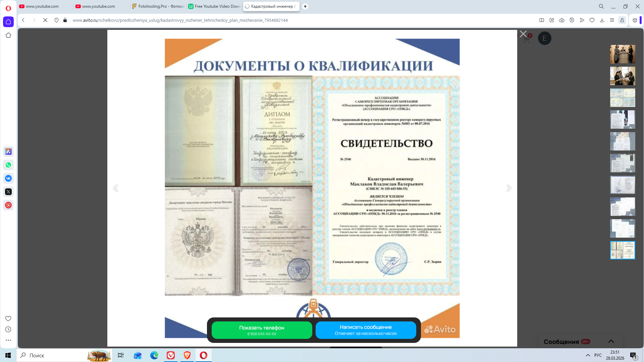Open WhatsApp in the Opera sidebar
Screen dimensions: 644x362
(x=8, y=165)
